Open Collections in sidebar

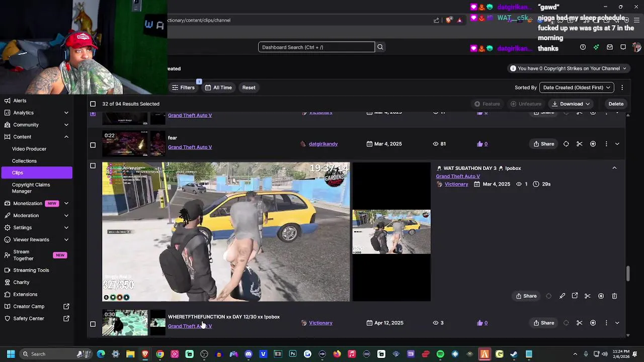(x=24, y=161)
